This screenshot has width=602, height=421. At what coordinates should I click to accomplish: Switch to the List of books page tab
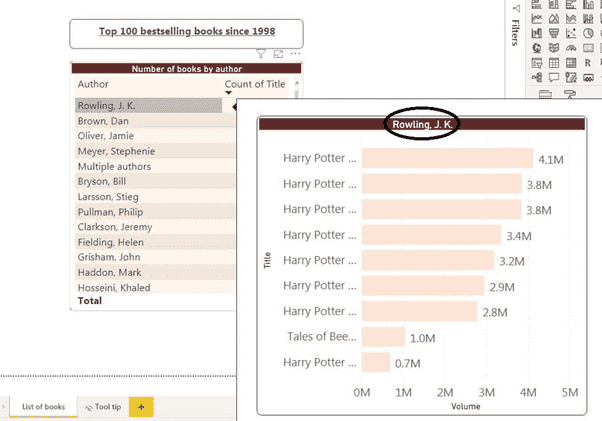[43, 407]
